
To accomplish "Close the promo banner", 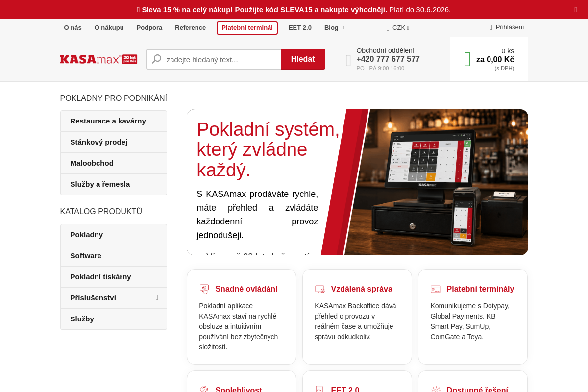I will [x=576, y=10].
